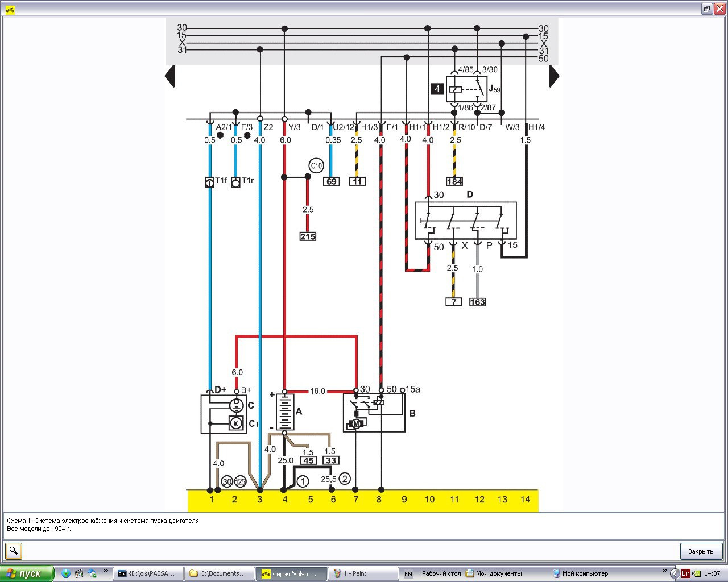Go to the previous diagram with left arrow
The image size is (728, 582).
click(169, 76)
